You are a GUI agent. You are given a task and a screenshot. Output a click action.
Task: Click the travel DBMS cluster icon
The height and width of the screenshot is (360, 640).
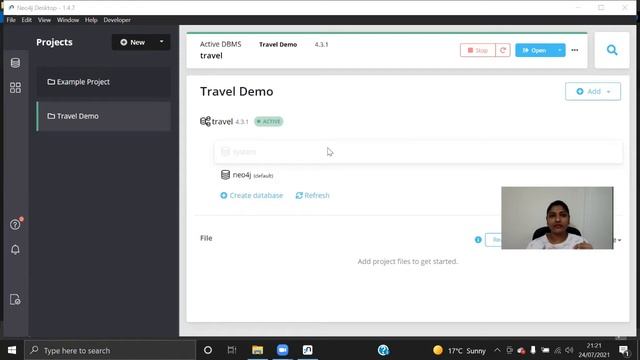[x=205, y=121]
